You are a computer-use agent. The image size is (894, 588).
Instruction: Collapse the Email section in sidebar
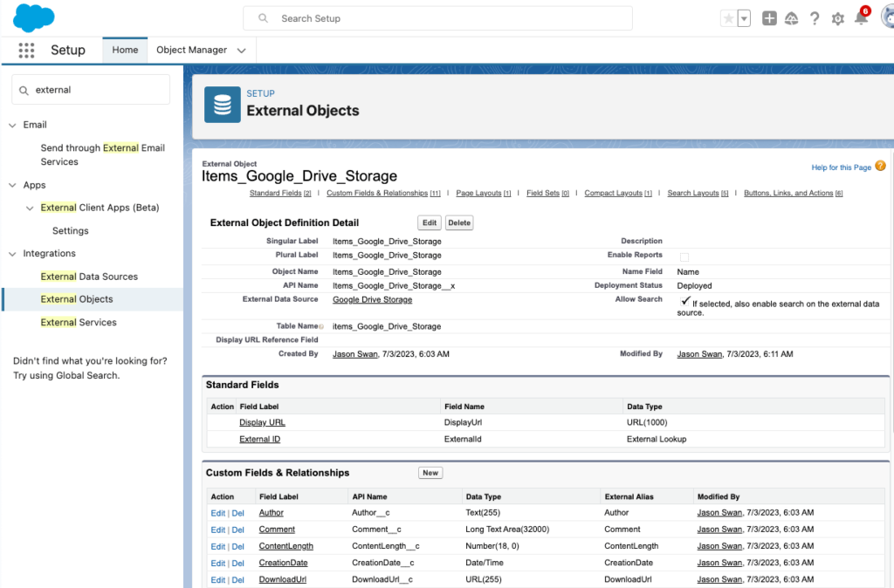click(x=12, y=125)
